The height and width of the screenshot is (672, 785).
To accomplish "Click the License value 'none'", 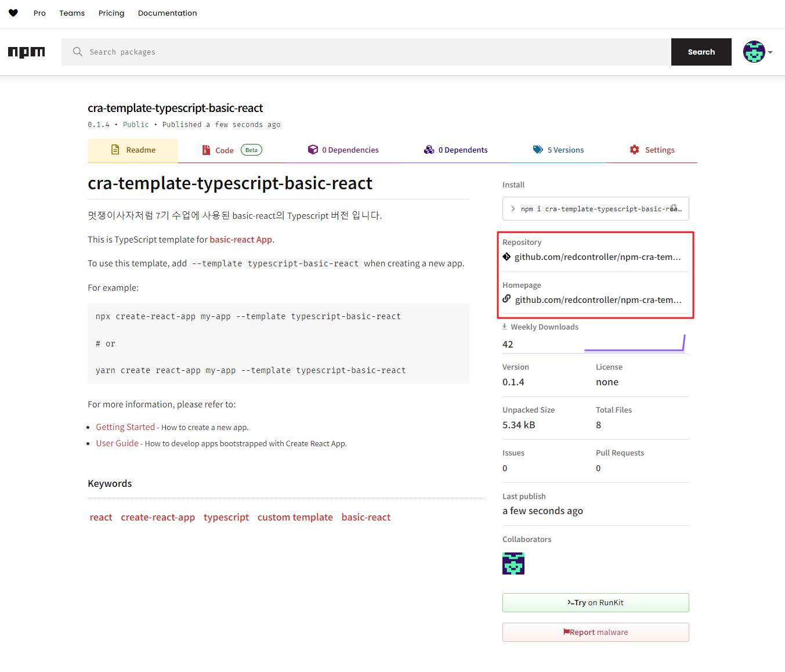I will click(607, 382).
